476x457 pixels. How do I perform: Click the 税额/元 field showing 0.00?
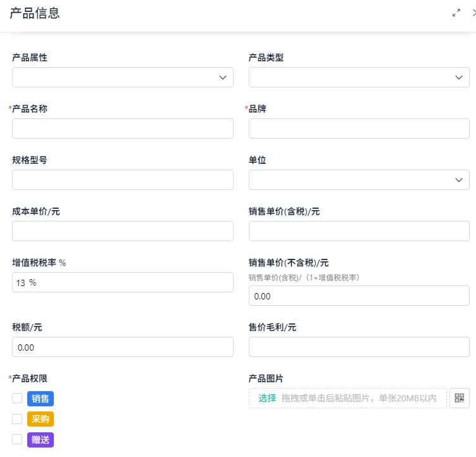click(123, 347)
